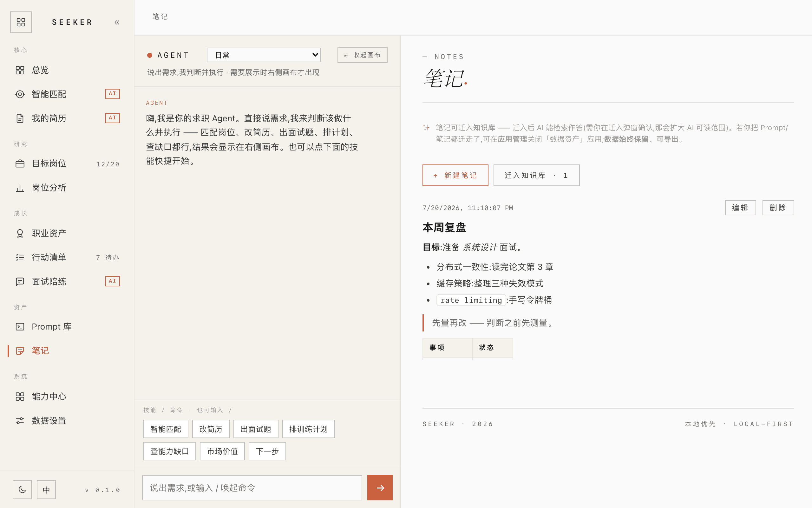Collapse the sidebar with the double chevron
Viewport: 812px width, 508px height.
click(117, 23)
